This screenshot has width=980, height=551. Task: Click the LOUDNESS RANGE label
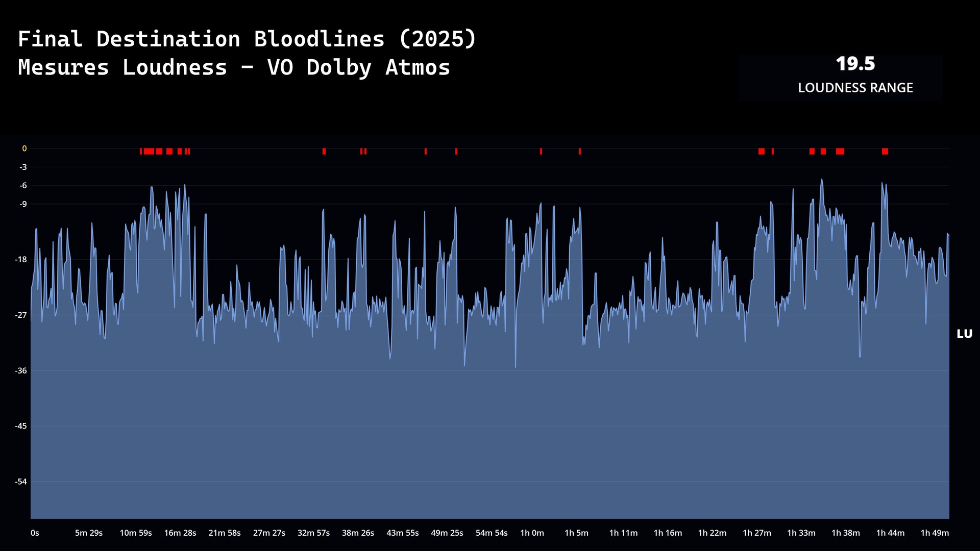point(855,88)
